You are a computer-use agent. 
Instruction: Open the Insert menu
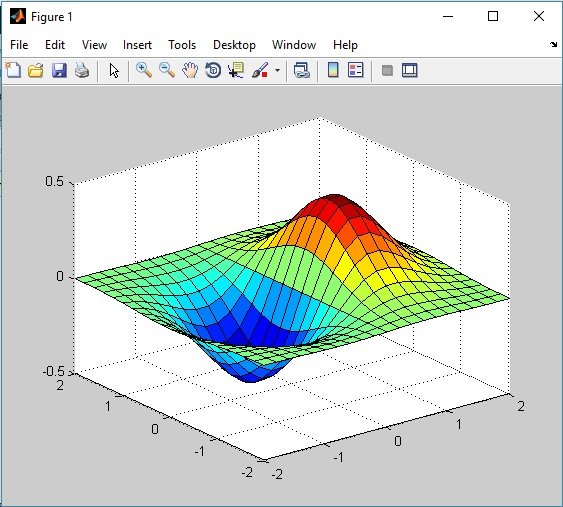pyautogui.click(x=138, y=45)
